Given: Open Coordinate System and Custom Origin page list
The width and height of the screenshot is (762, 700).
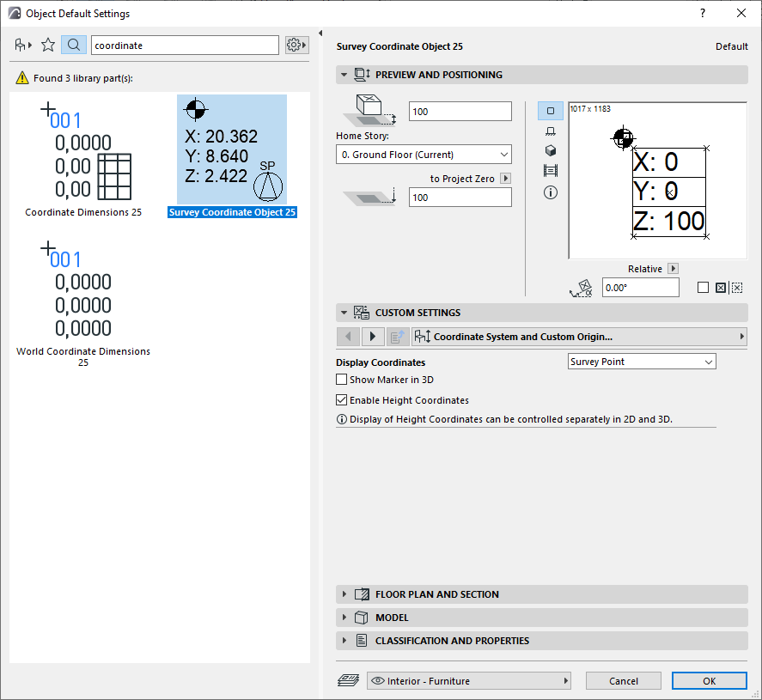Looking at the screenshot, I should pyautogui.click(x=579, y=337).
